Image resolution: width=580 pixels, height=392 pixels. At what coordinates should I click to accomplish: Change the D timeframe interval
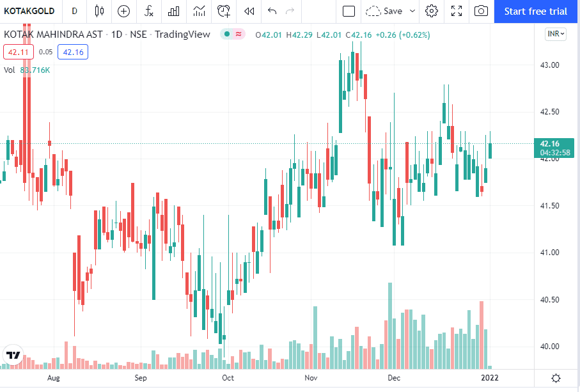(74, 11)
